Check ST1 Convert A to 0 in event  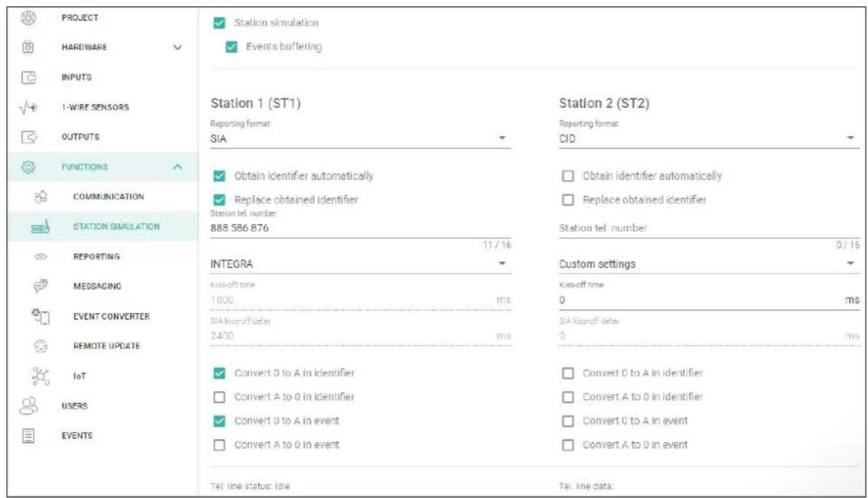pos(219,445)
